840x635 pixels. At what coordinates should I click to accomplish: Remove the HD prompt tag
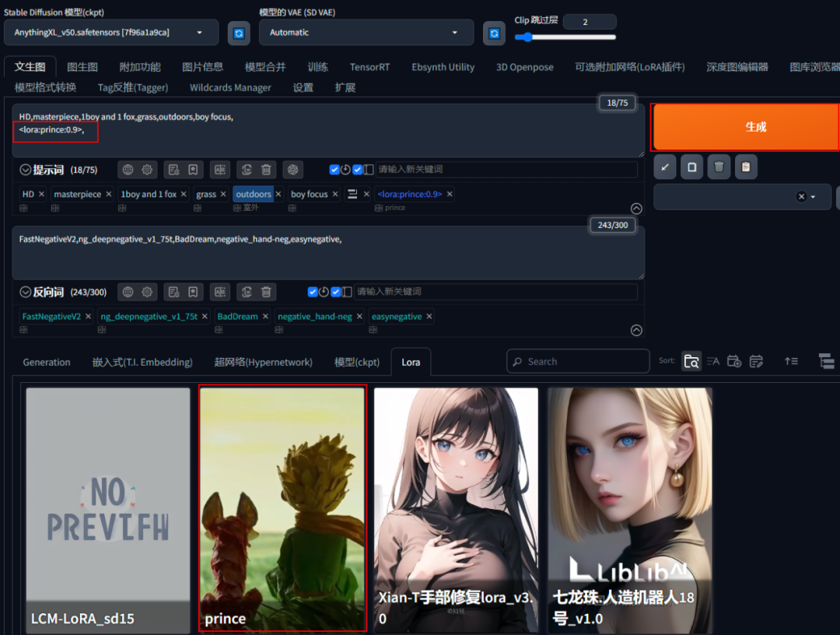41,194
